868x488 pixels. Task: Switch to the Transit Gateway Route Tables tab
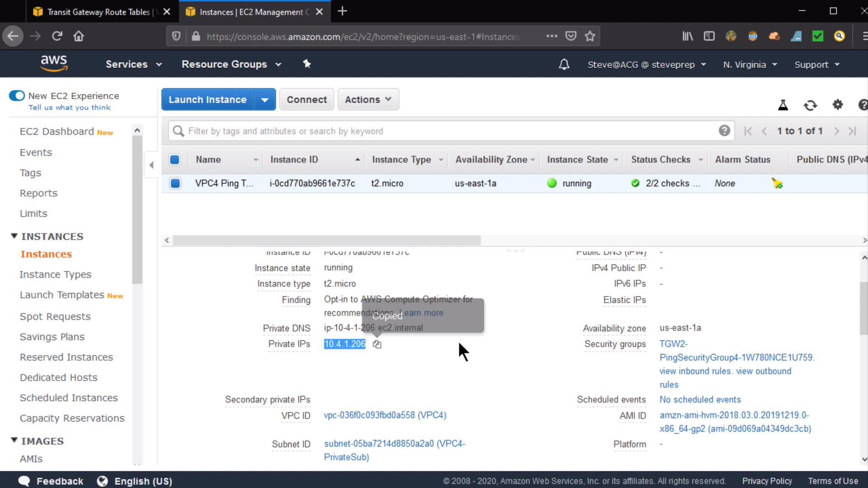(99, 12)
